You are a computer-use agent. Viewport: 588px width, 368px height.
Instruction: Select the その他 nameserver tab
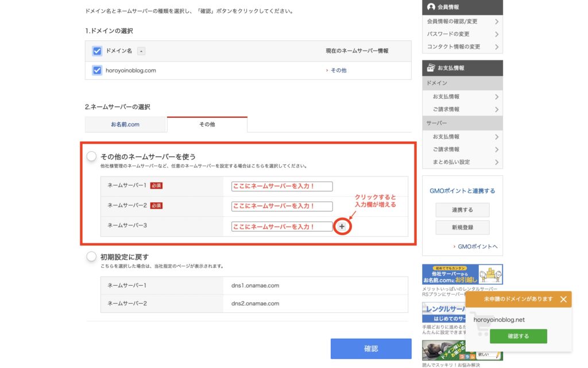[x=207, y=124]
